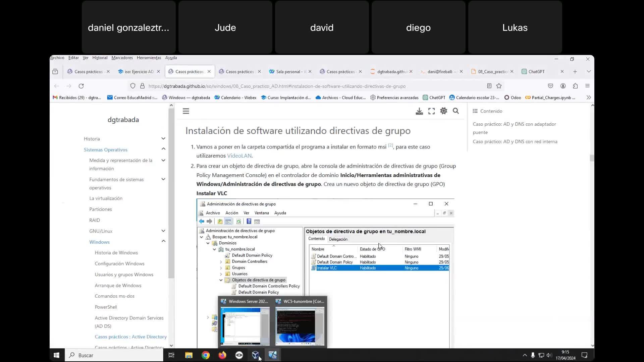Open extensions puzzle icon
The height and width of the screenshot is (362, 644).
point(575,86)
